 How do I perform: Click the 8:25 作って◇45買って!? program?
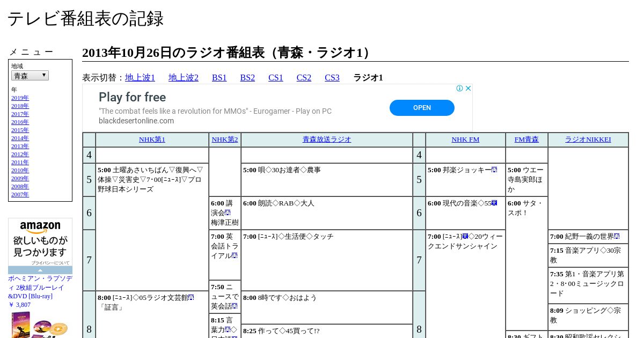327,331
